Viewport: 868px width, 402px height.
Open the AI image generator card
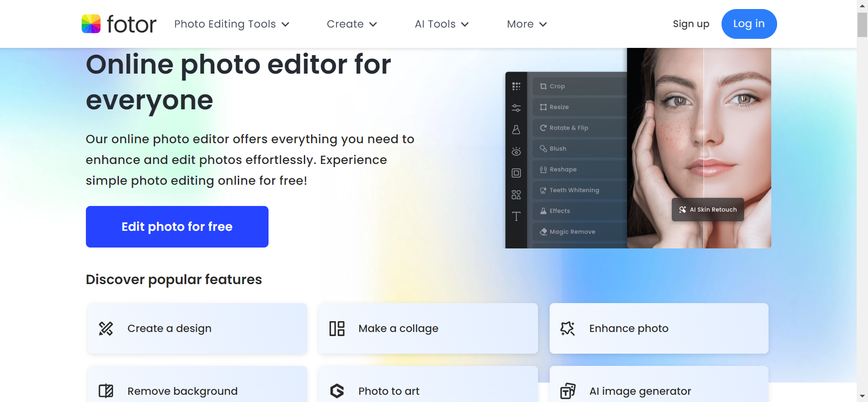tap(659, 384)
